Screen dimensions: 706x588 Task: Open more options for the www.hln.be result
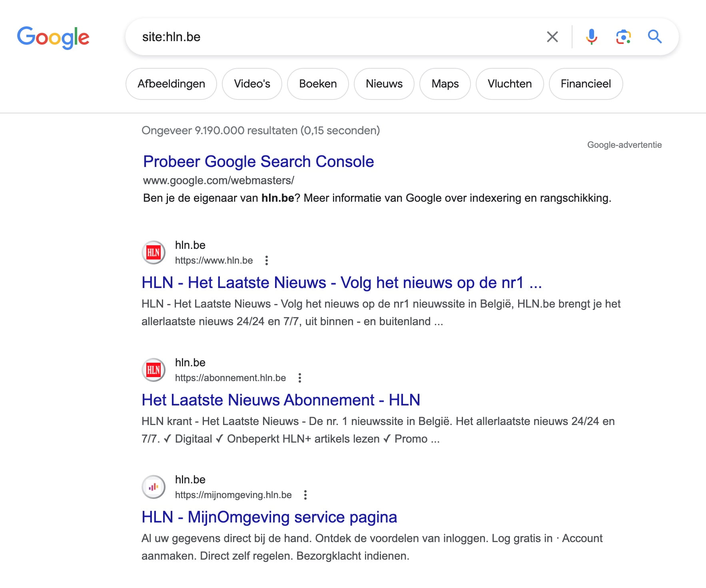coord(267,260)
